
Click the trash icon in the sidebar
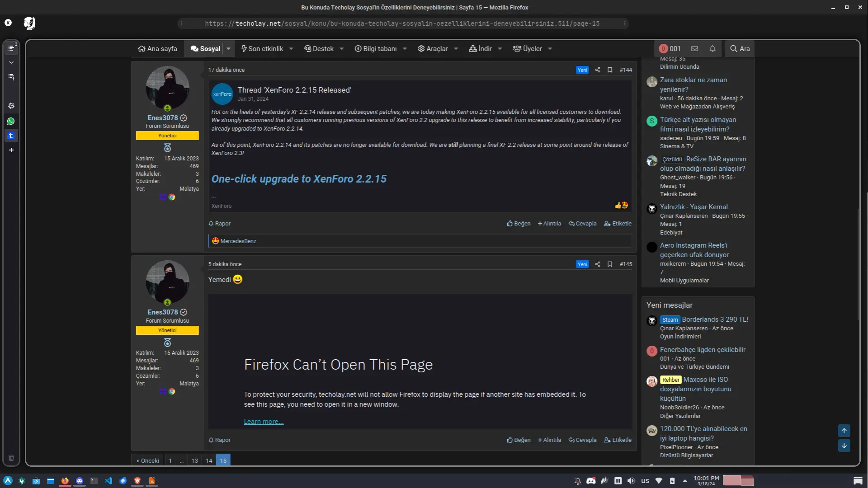[11, 458]
